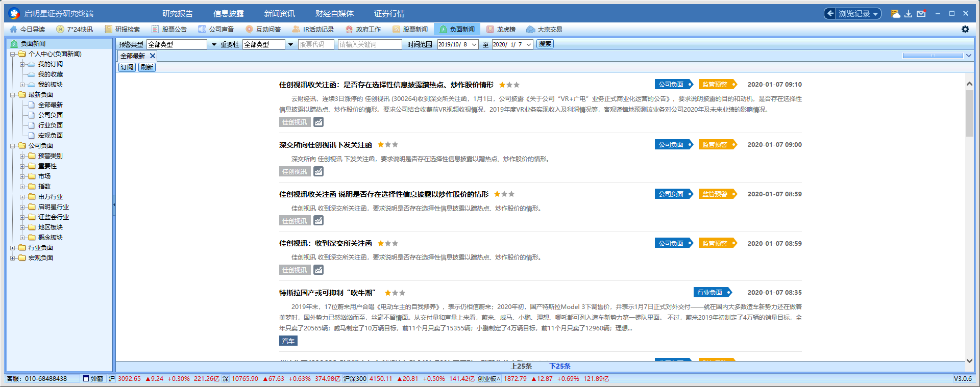Select 公司负面 under 最新负面
The width and height of the screenshot is (980, 387).
(50, 115)
